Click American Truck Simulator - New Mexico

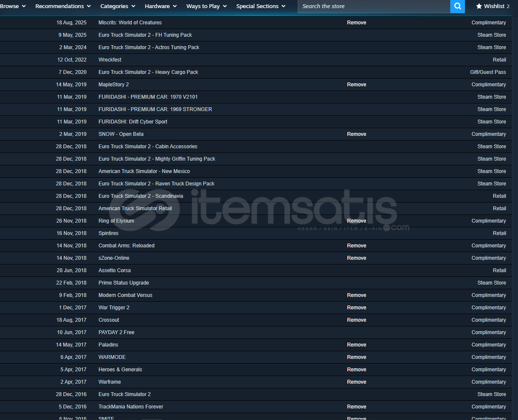(144, 171)
